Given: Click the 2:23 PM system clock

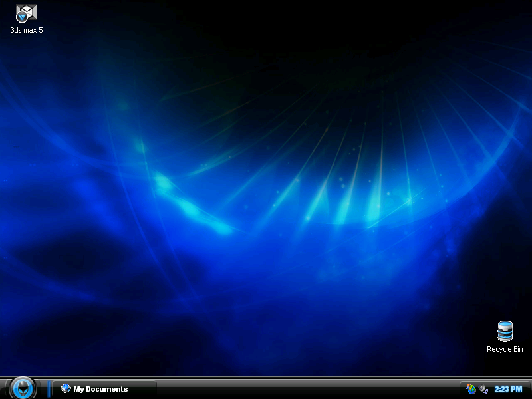Looking at the screenshot, I should (508, 389).
